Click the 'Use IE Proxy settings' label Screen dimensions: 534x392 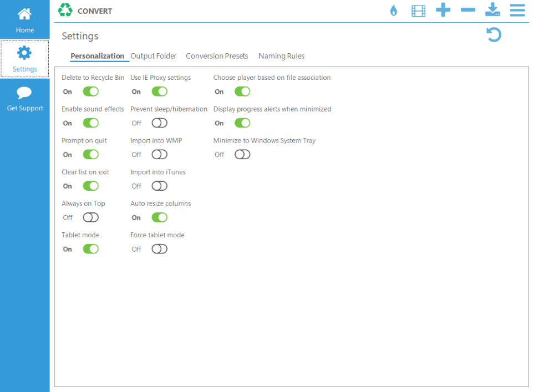click(161, 78)
